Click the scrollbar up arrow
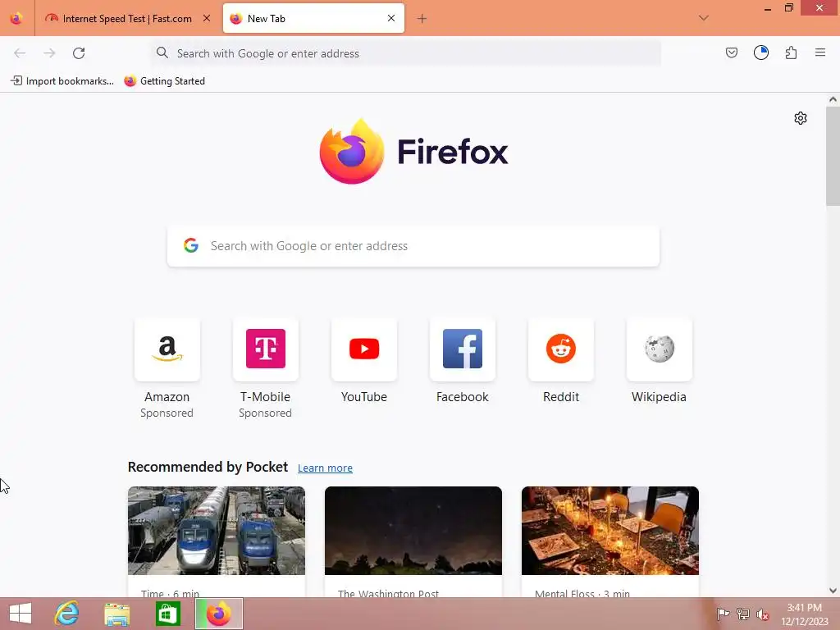This screenshot has width=840, height=630. click(x=833, y=99)
